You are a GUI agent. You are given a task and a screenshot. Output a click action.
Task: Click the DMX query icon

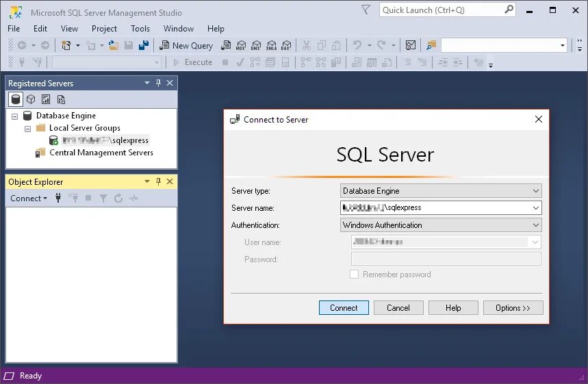coord(256,45)
